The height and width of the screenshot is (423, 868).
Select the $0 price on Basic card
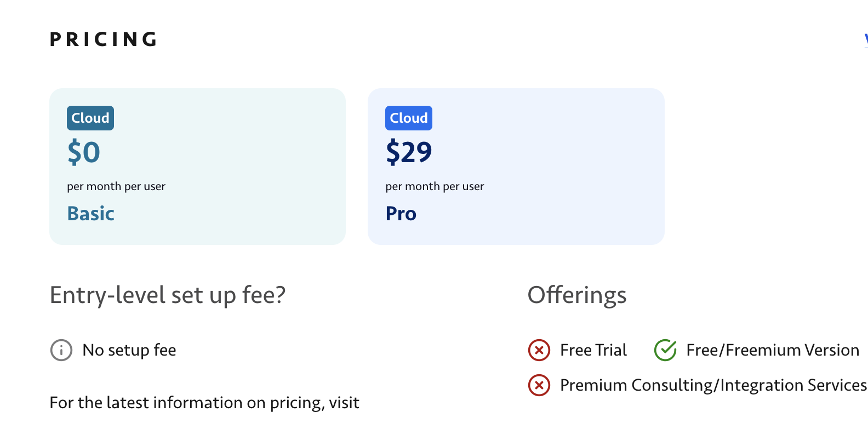click(x=84, y=152)
